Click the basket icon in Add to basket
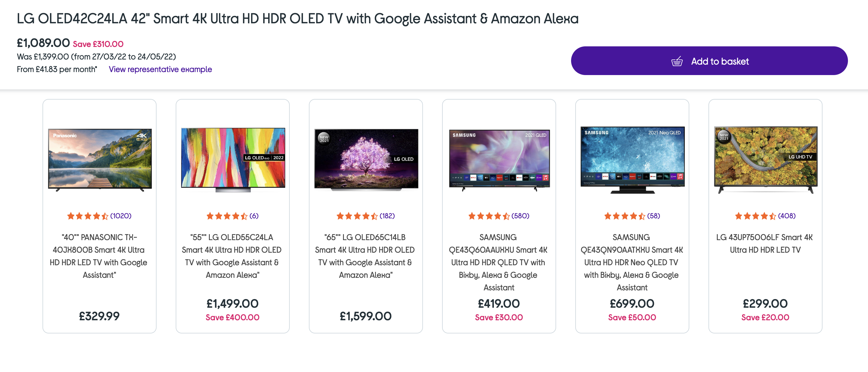868x372 pixels. click(677, 61)
